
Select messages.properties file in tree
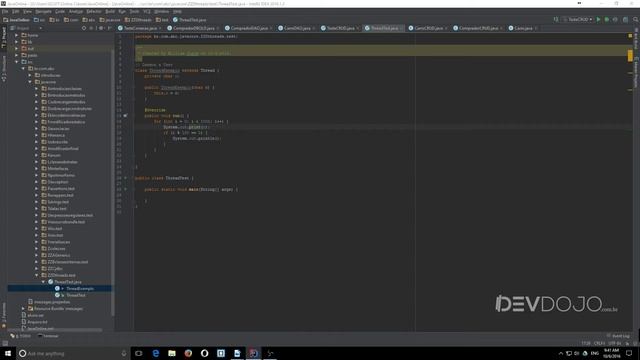point(49,302)
